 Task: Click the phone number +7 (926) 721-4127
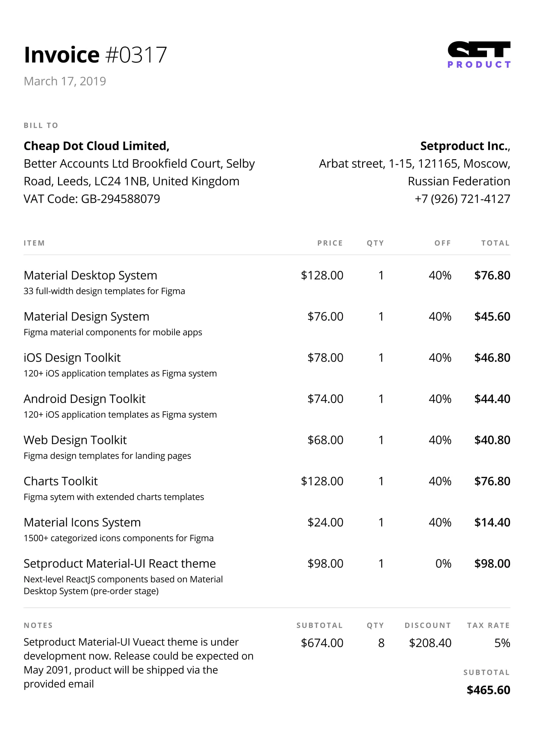coord(462,199)
